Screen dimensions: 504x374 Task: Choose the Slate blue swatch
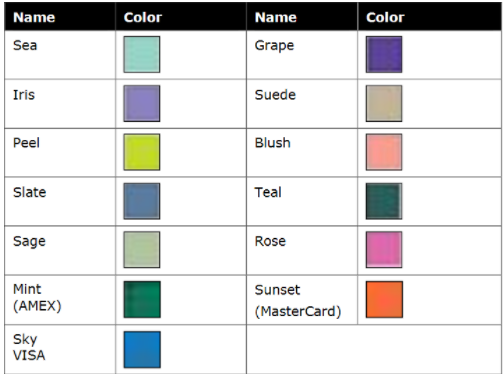click(x=142, y=201)
